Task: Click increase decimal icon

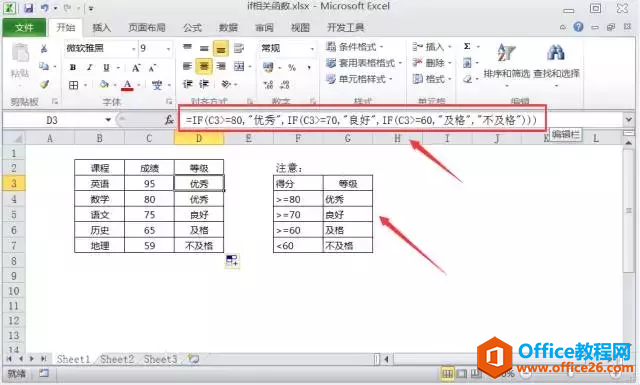Action: (268, 85)
